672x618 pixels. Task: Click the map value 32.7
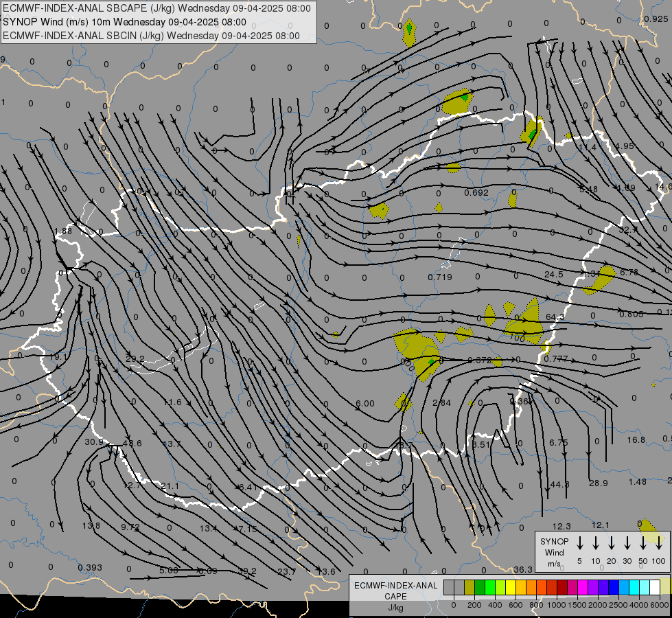coord(628,229)
